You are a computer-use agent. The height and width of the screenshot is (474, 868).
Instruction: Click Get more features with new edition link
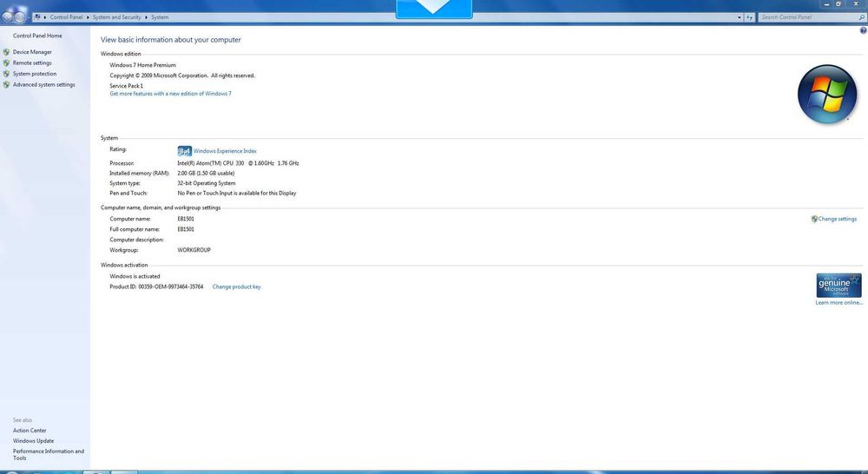coord(170,94)
